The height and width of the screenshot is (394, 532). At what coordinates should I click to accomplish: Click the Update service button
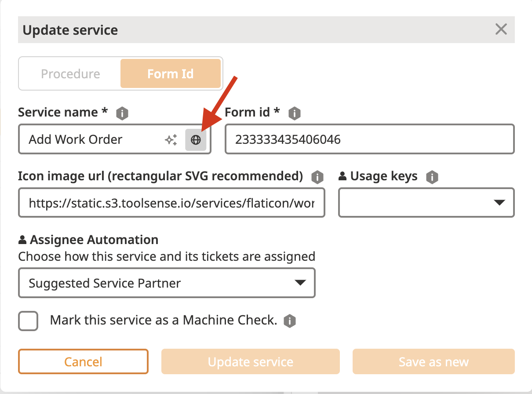tap(250, 361)
